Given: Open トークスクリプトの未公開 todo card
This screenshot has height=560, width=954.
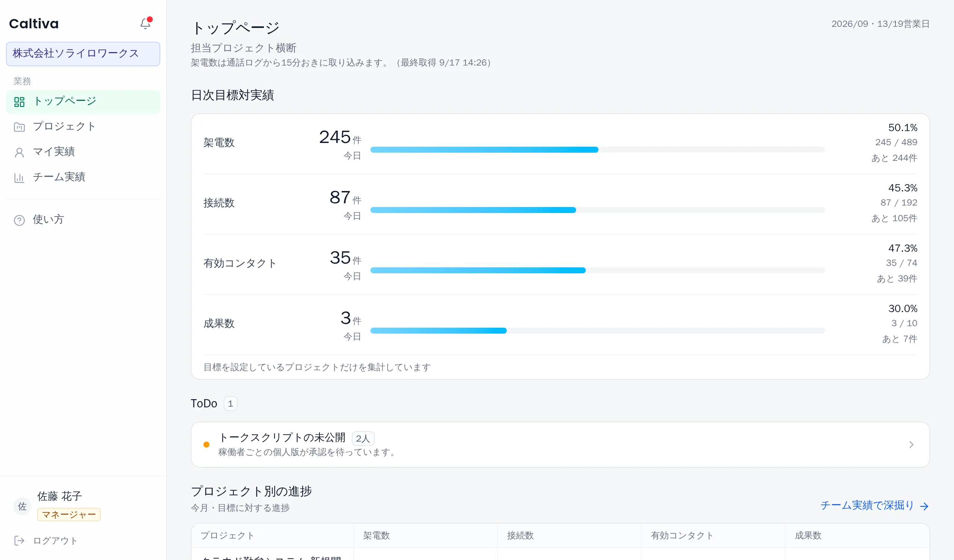Looking at the screenshot, I should pos(560,445).
